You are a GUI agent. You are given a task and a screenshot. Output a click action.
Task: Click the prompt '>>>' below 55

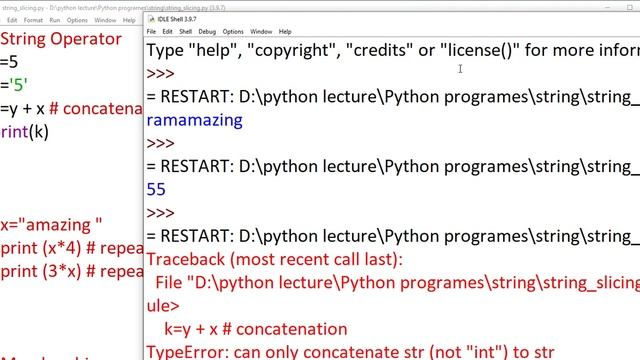(160, 213)
